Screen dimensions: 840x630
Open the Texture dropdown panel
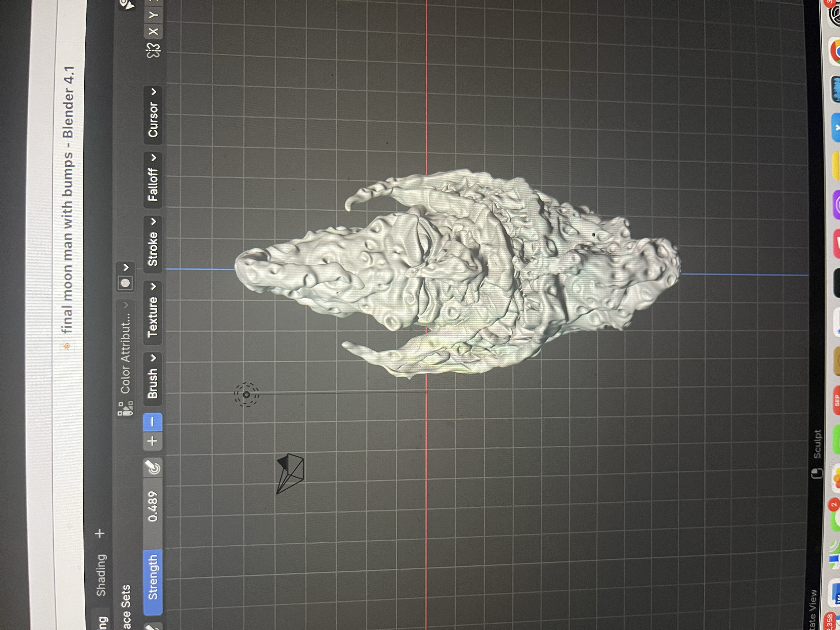point(153,312)
